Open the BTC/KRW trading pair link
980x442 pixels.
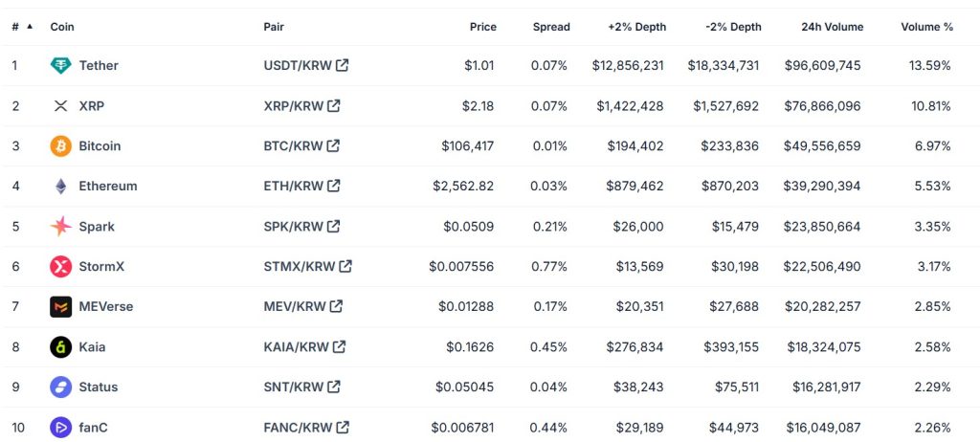pos(294,146)
